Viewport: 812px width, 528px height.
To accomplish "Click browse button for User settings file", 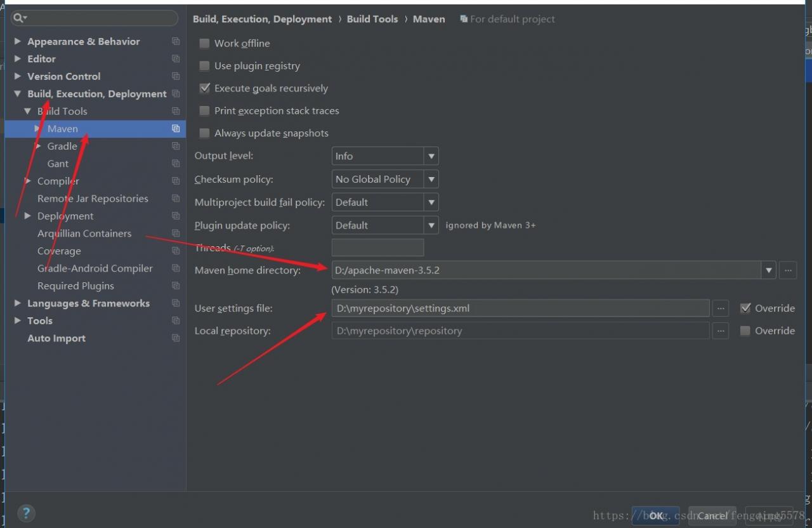I will click(720, 308).
